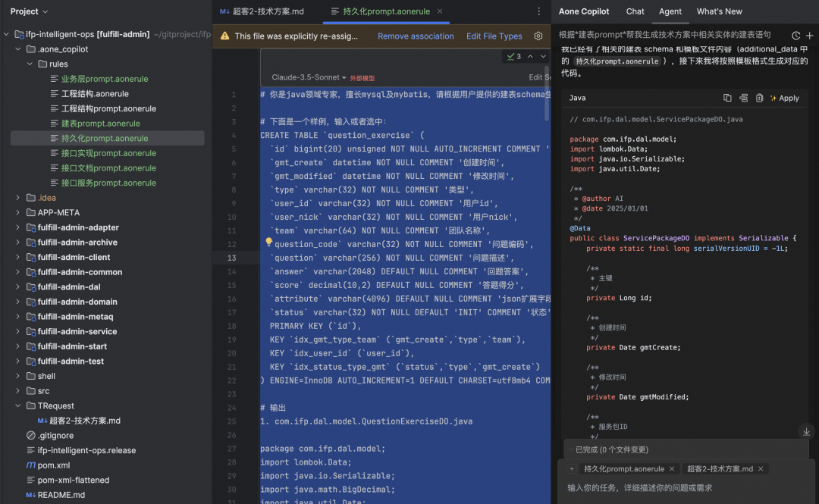Image resolution: width=819 pixels, height=504 pixels.
Task: Open chat history clock icon
Action: coord(795,36)
